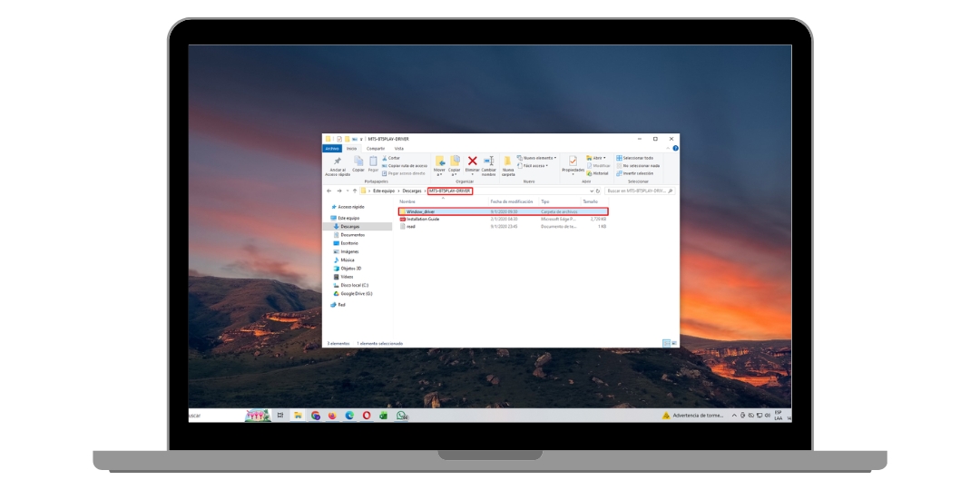Switch to the Vista ribbon tab
980x490 pixels.
pos(398,148)
